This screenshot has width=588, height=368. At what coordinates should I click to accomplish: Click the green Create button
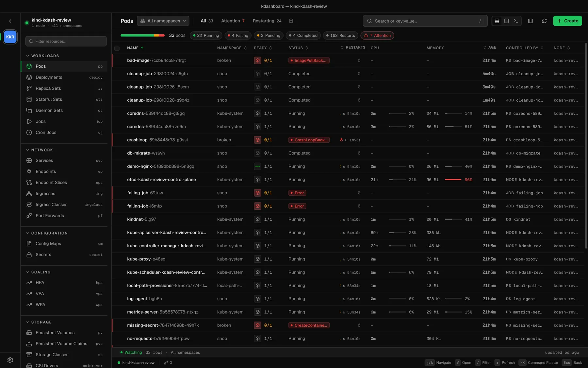point(567,21)
